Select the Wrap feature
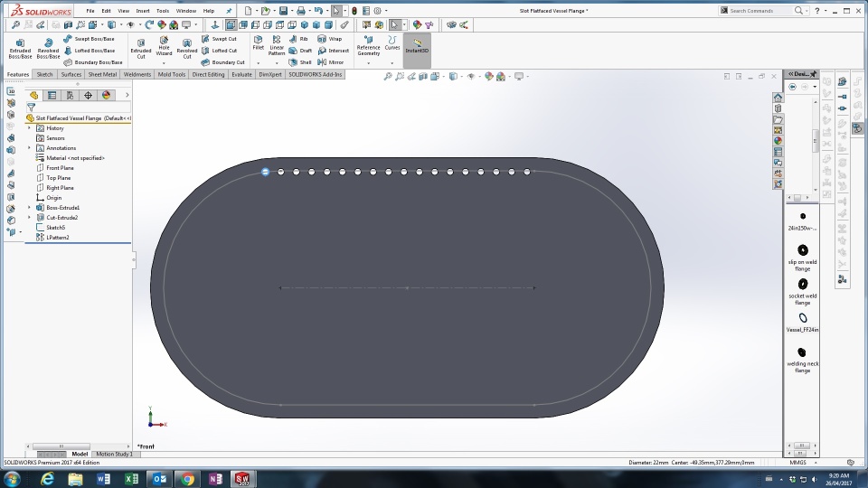Image resolution: width=868 pixels, height=488 pixels. click(x=329, y=39)
